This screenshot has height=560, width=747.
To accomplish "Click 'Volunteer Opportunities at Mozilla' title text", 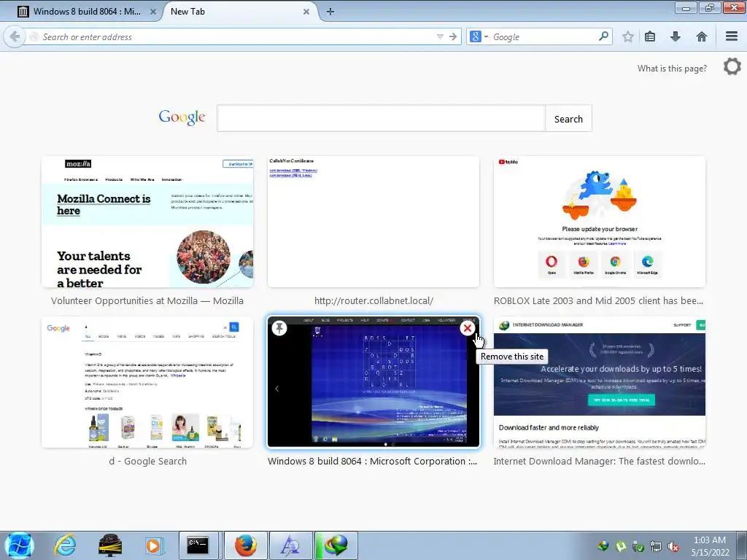I will [x=147, y=300].
